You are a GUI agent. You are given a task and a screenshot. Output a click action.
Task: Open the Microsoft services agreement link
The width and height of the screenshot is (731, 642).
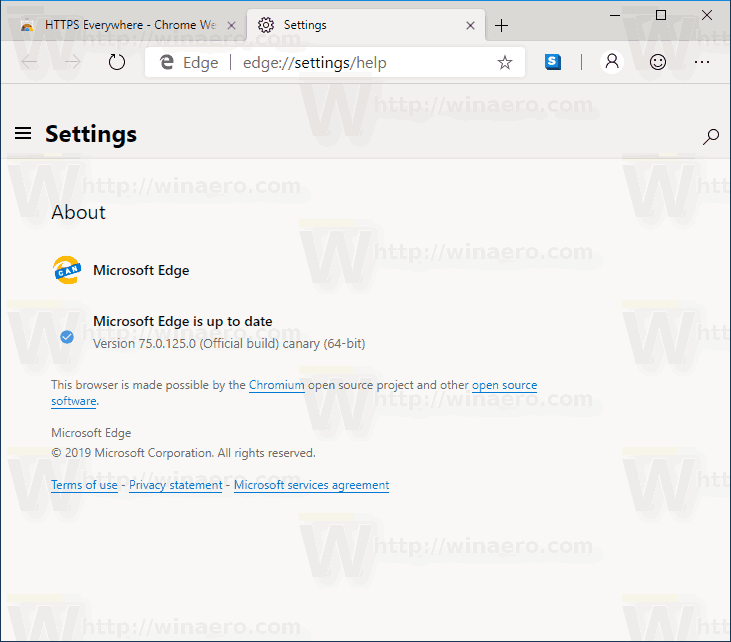[x=311, y=485]
